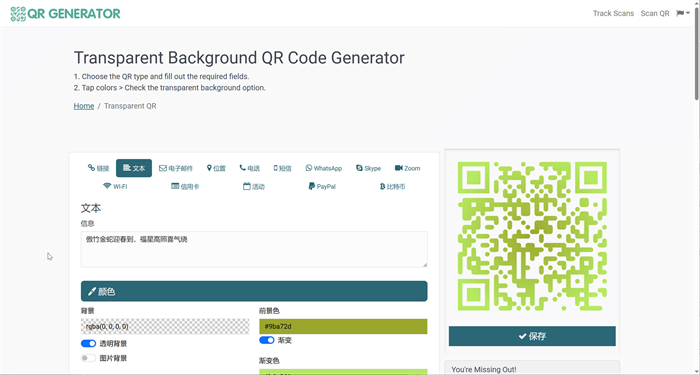Image resolution: width=700 pixels, height=375 pixels.
Task: Open the Zoom QR type
Action: [x=407, y=168]
